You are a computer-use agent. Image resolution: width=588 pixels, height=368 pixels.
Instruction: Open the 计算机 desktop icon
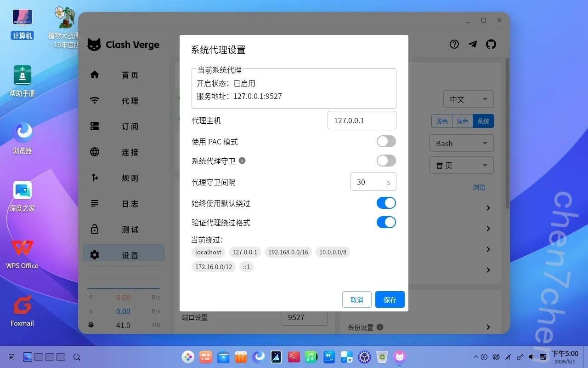click(22, 24)
